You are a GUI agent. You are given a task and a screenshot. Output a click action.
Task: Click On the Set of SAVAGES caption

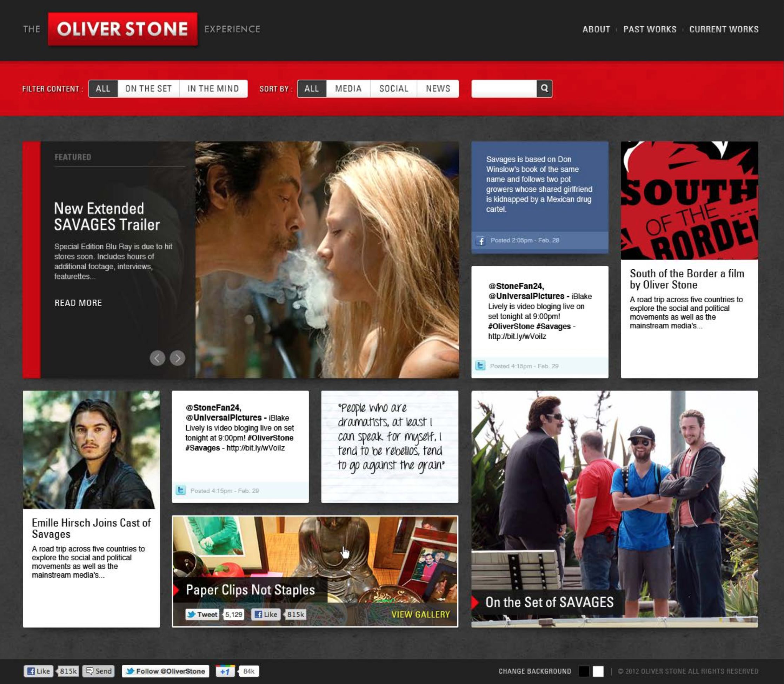(x=549, y=602)
